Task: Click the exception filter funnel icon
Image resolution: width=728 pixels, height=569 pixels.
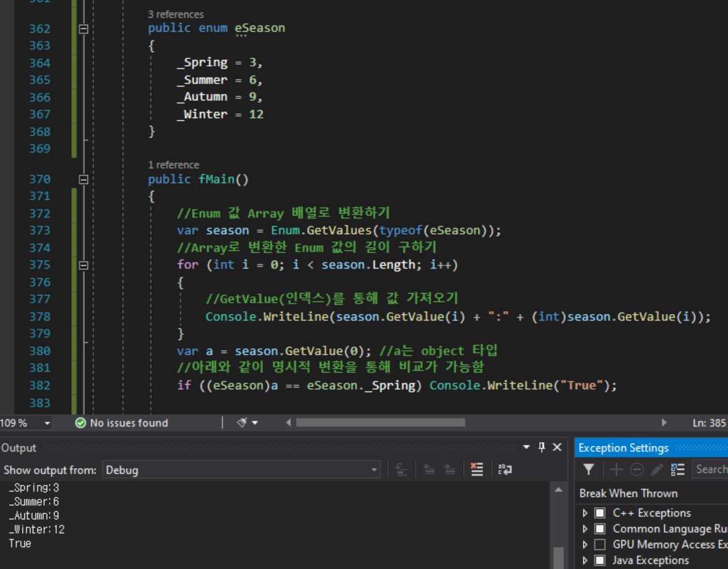Action: pos(589,469)
